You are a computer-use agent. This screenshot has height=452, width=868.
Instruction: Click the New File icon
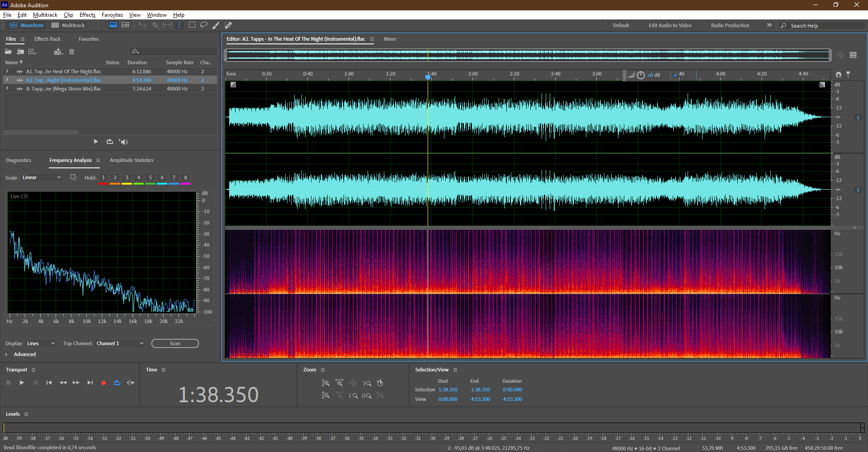point(32,52)
